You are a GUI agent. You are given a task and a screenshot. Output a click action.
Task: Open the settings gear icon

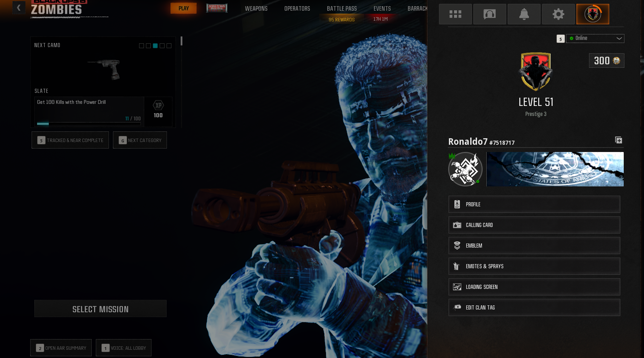click(558, 14)
